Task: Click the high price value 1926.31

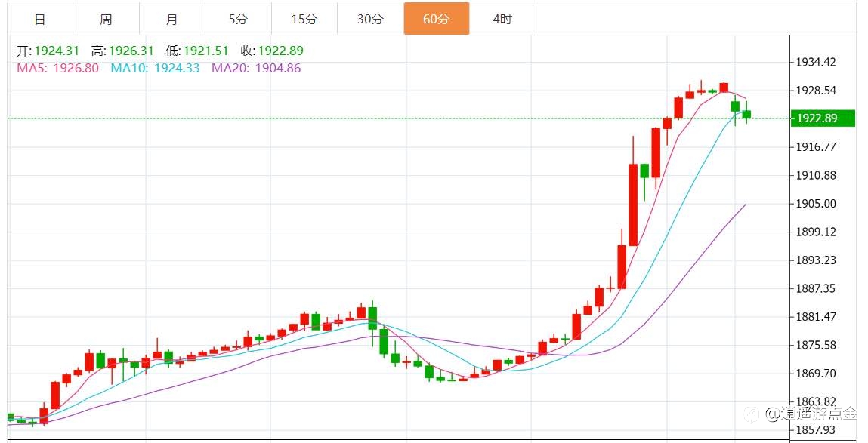Action: 131,51
